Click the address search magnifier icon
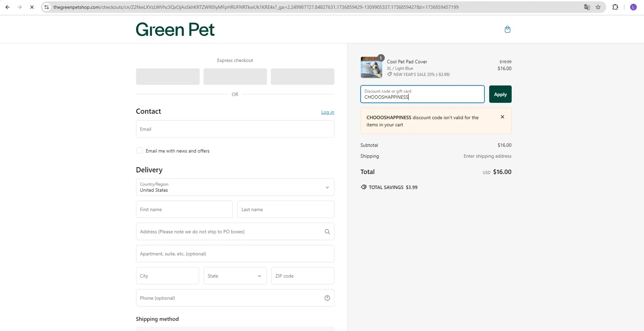The width and height of the screenshot is (644, 331). point(327,232)
